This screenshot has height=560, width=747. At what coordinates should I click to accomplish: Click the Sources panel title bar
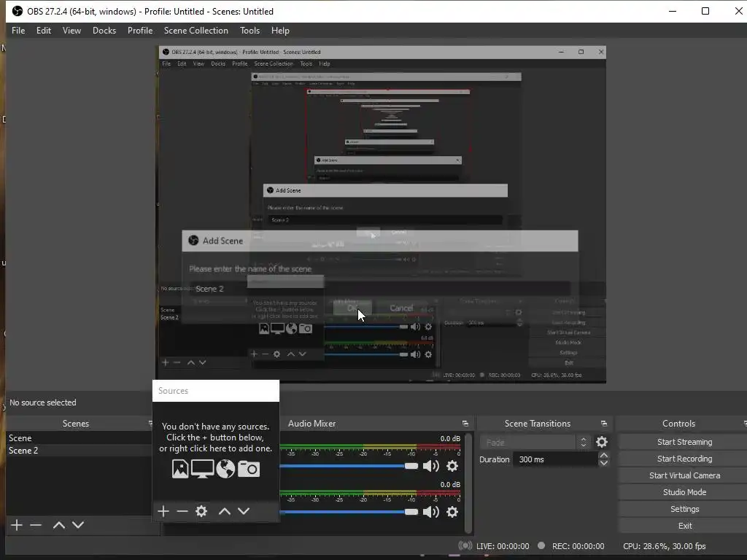[216, 391]
